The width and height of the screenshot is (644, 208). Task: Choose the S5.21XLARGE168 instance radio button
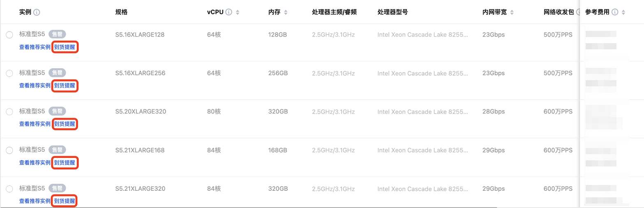coord(9,150)
